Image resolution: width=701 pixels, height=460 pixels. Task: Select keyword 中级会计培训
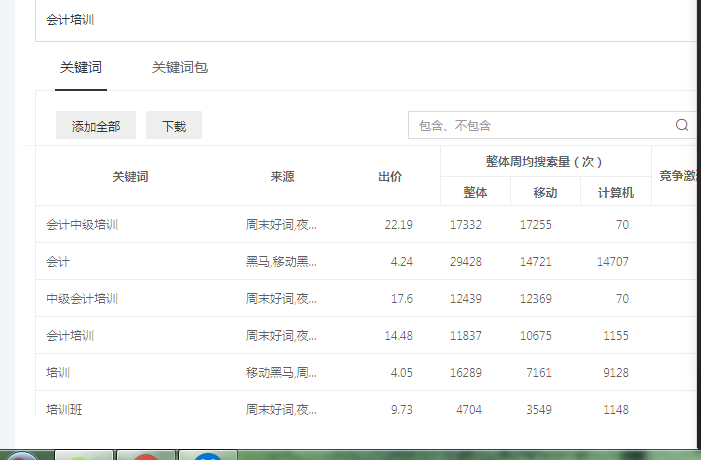(x=82, y=299)
